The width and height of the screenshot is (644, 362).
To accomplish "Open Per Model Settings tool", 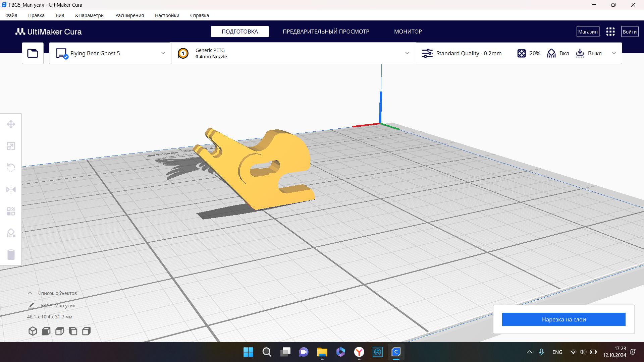I will pyautogui.click(x=11, y=212).
